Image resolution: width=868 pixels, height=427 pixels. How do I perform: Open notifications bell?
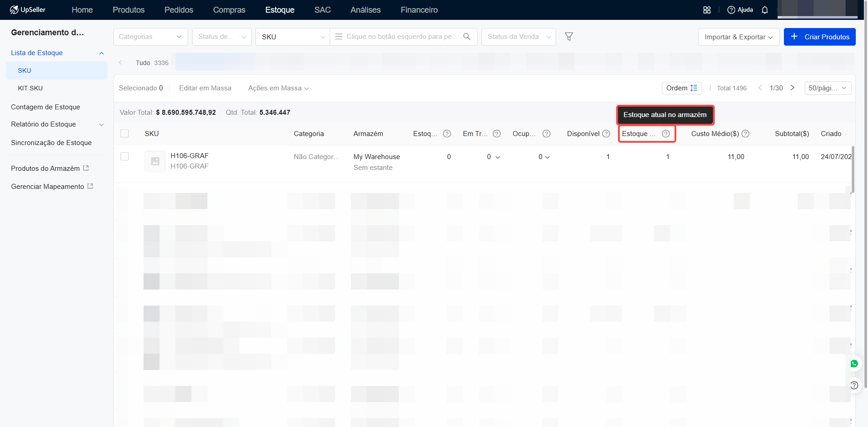(765, 10)
